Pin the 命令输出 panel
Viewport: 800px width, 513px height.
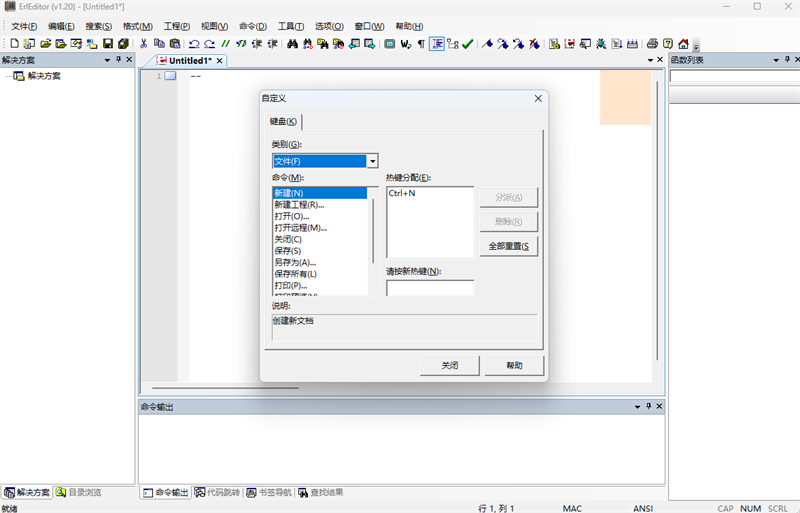648,406
